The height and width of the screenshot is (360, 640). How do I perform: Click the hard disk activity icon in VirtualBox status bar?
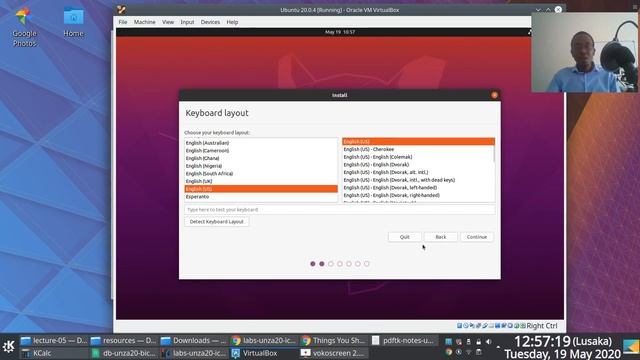click(x=459, y=326)
